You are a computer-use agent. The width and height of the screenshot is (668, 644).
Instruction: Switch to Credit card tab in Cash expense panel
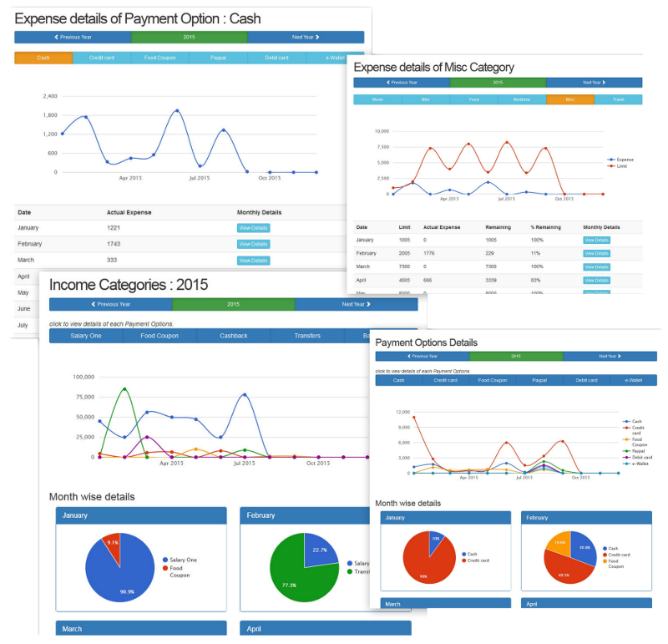(102, 58)
